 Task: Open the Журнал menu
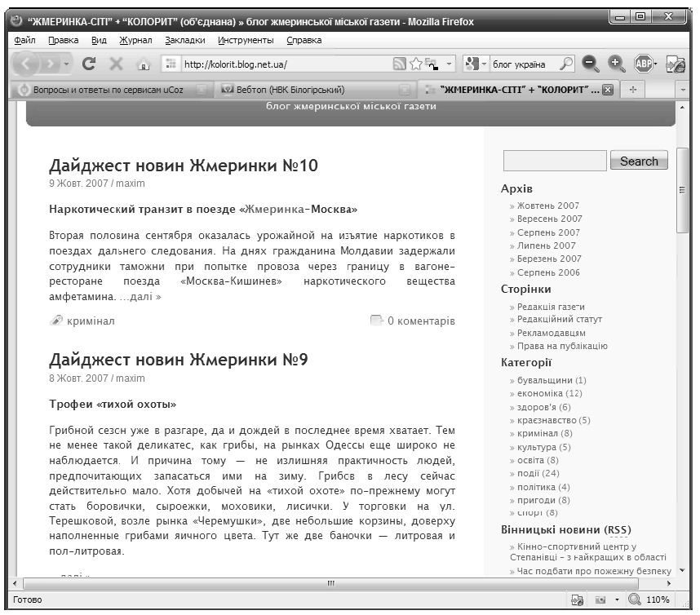135,40
